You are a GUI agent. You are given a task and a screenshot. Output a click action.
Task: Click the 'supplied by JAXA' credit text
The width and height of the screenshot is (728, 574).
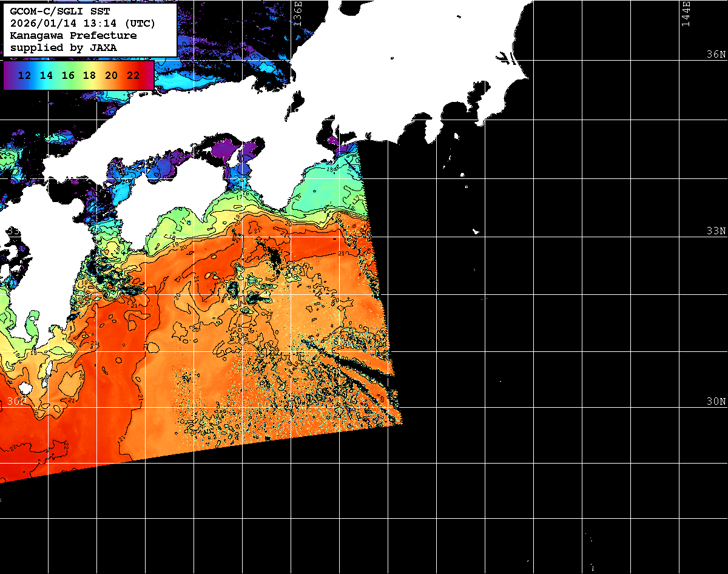[x=63, y=47]
